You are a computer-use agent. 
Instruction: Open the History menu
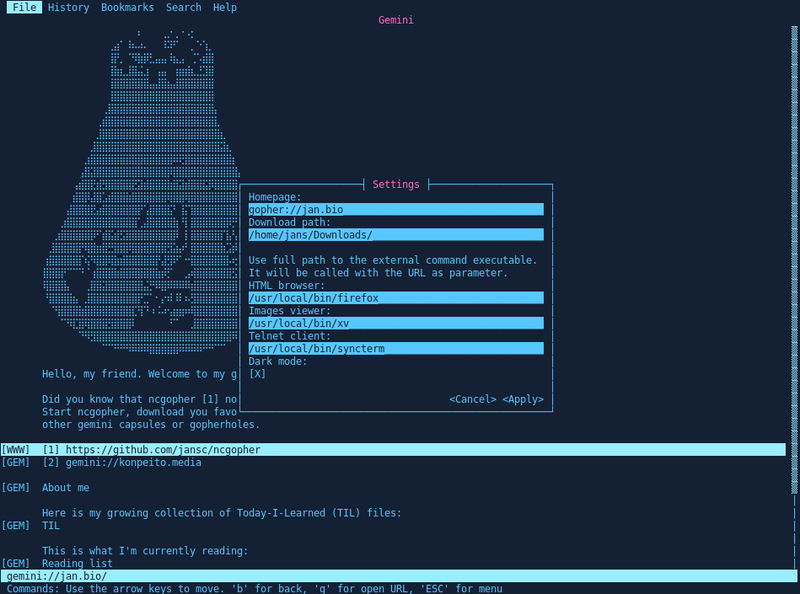point(68,7)
